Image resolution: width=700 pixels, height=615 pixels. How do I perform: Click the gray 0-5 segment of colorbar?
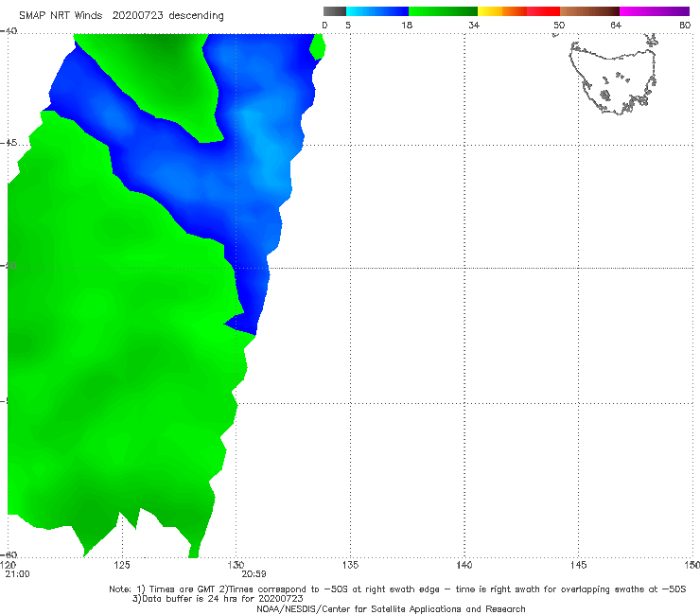335,11
